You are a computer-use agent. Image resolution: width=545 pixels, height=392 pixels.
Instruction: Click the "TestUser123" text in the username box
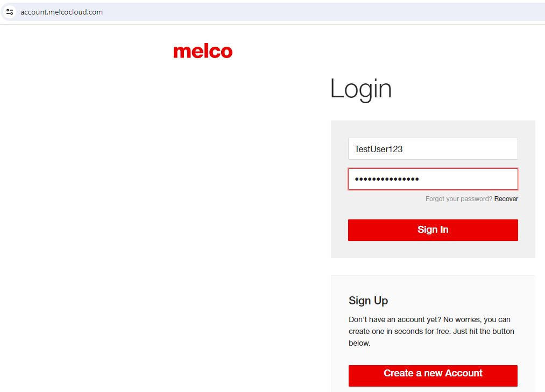[378, 149]
